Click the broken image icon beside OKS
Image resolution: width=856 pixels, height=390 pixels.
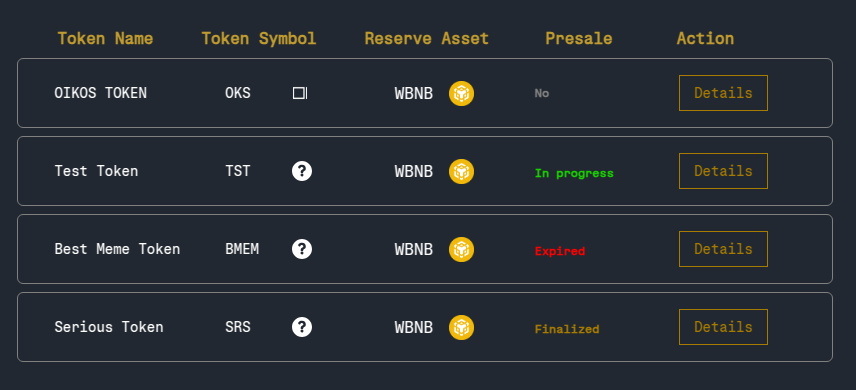pyautogui.click(x=300, y=93)
